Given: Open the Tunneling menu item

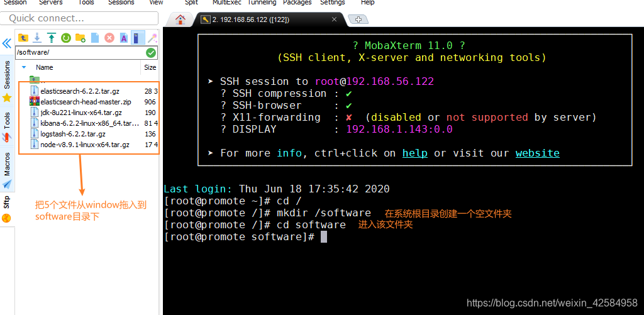Looking at the screenshot, I should coord(262,3).
